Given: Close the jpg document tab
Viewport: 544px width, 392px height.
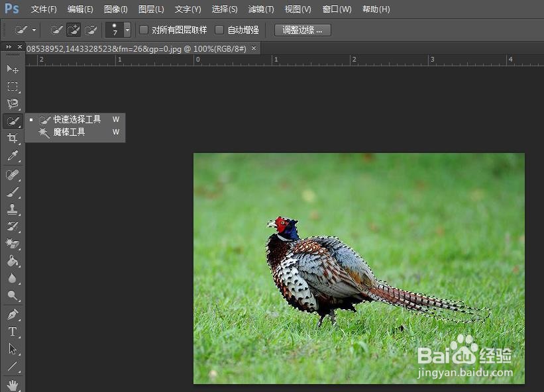Looking at the screenshot, I should [x=254, y=48].
